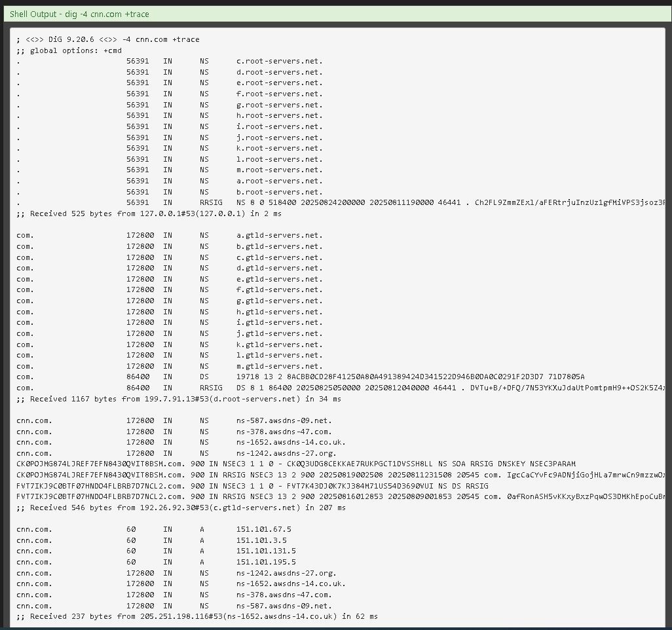The height and width of the screenshot is (630, 672).
Task: Click the ";; global options: +cmd" line
Action: click(x=69, y=50)
